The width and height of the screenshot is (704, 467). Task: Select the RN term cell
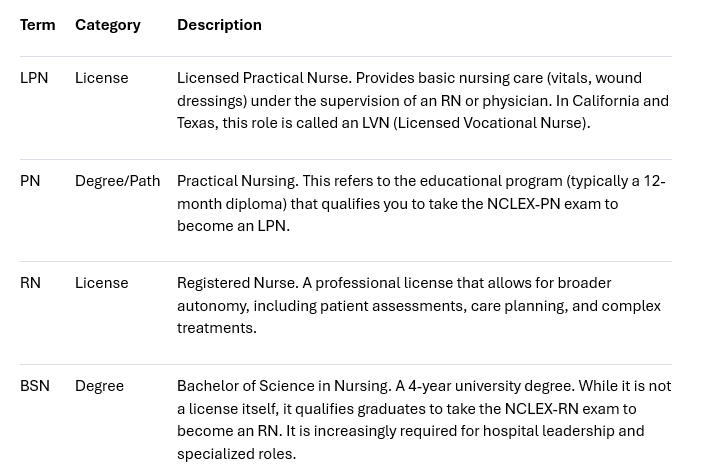30,283
